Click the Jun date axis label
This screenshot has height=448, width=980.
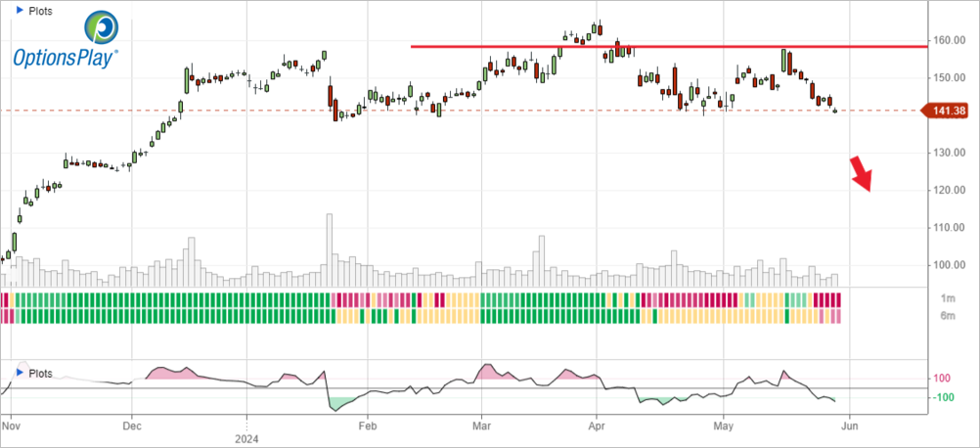pyautogui.click(x=848, y=425)
